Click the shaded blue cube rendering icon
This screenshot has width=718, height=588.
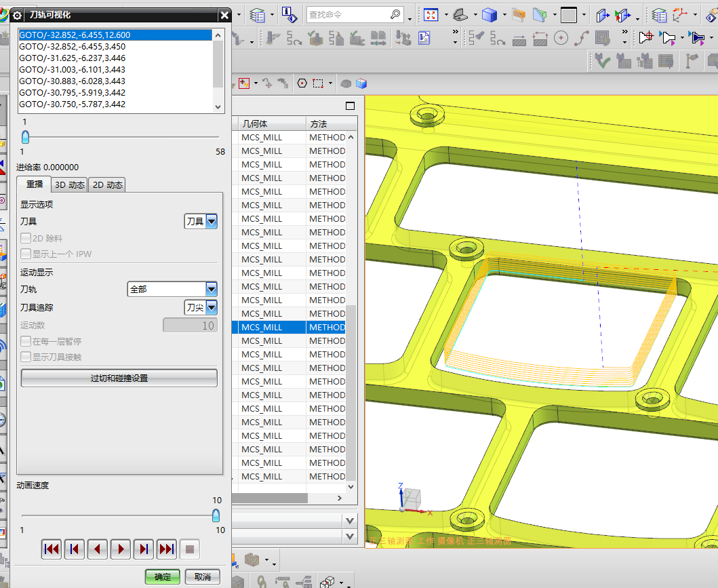[x=489, y=14]
